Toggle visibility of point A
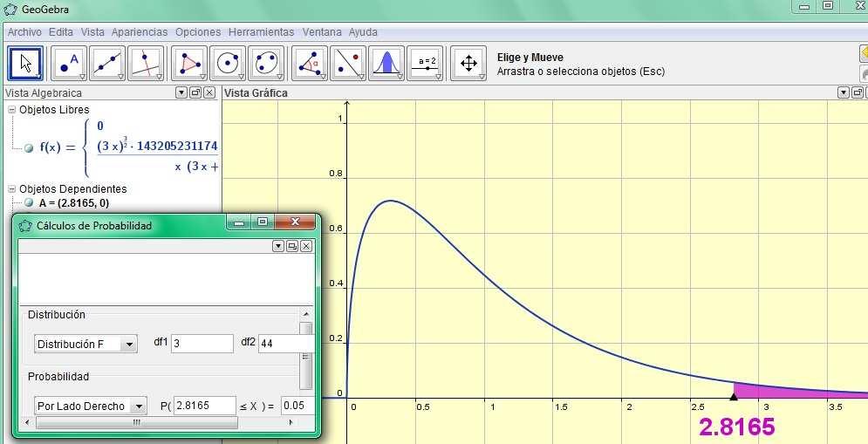868x444 pixels. (29, 202)
